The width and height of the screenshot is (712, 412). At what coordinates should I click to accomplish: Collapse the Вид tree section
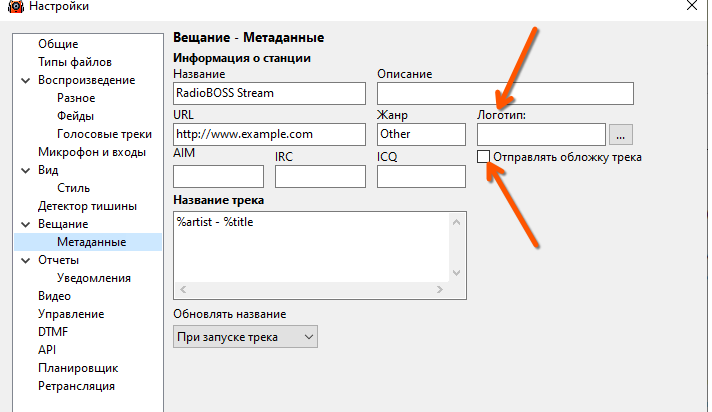tap(25, 170)
